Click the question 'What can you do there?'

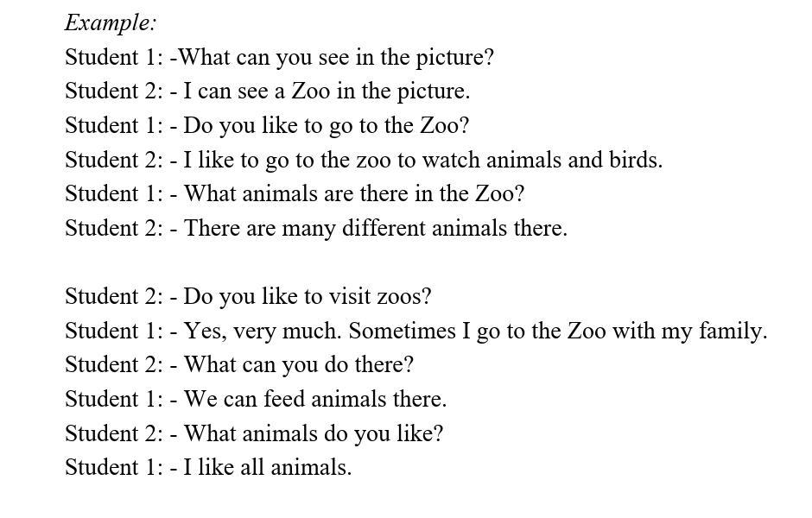point(299,365)
